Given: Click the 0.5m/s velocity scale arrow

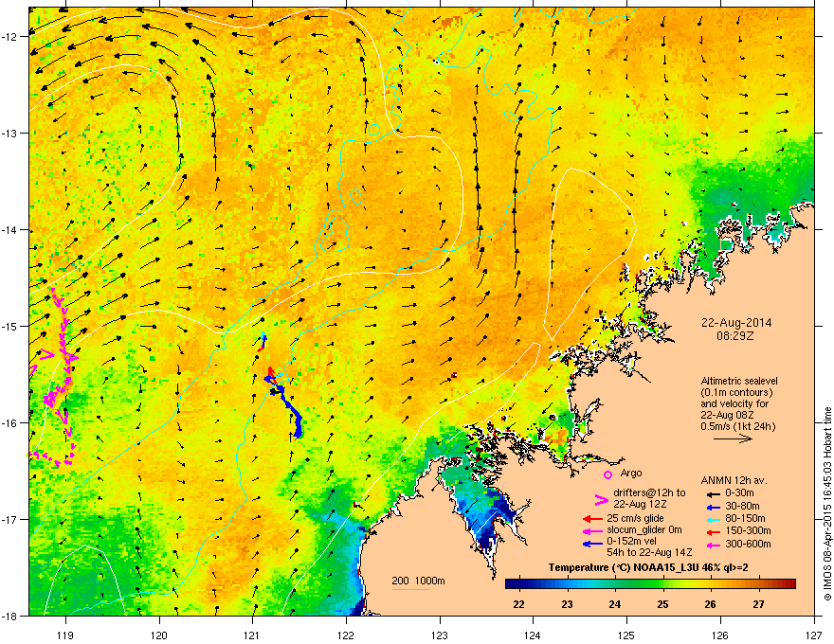Looking at the screenshot, I should (x=733, y=438).
